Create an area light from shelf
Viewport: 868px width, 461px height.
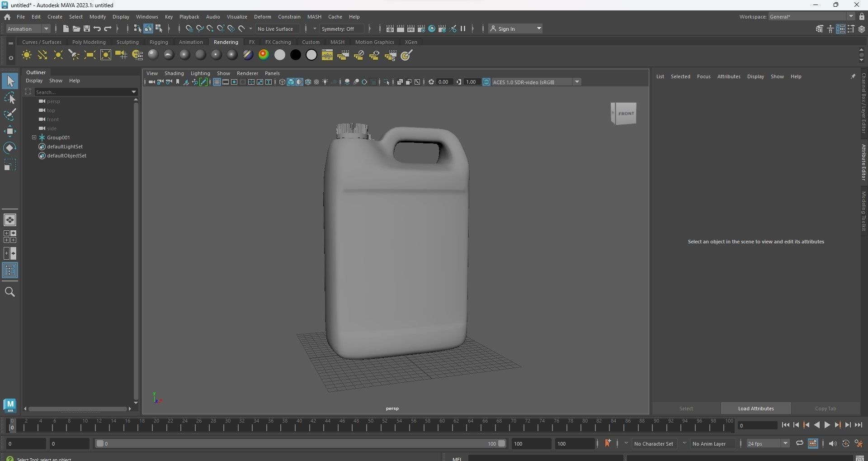coord(90,55)
